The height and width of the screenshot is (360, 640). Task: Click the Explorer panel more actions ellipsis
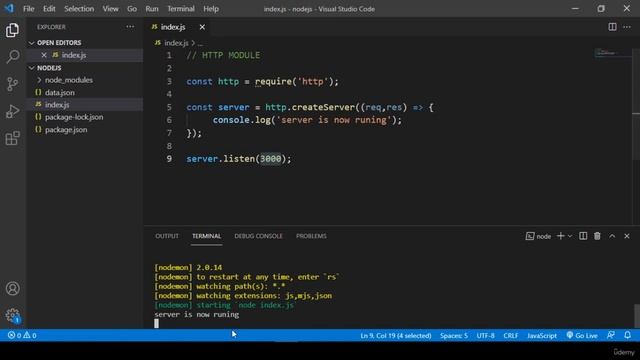pyautogui.click(x=130, y=27)
